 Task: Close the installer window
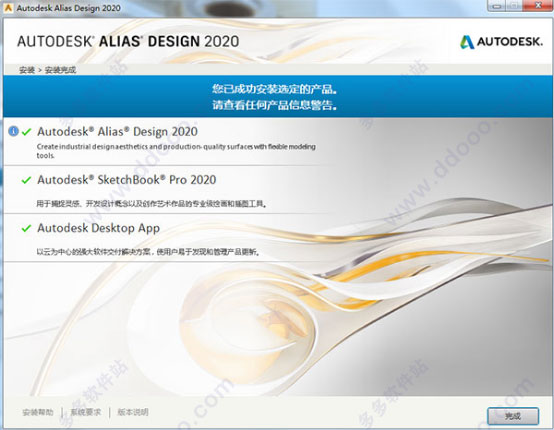(x=538, y=6)
